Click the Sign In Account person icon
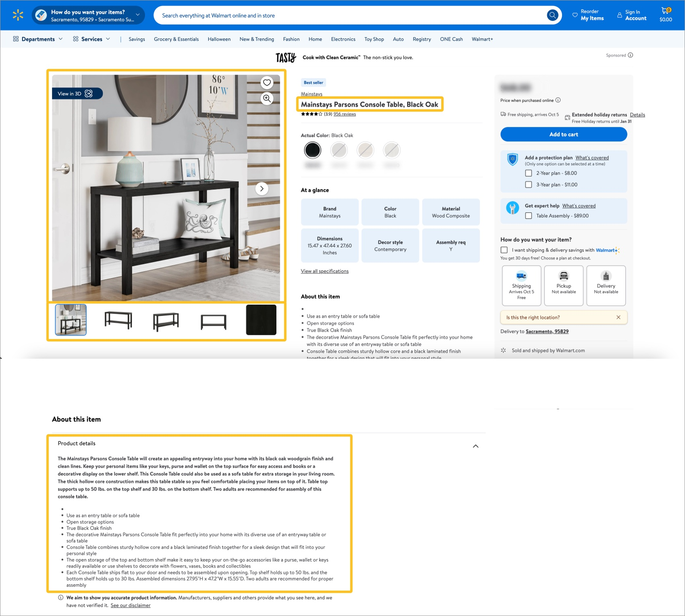Viewport: 685px width, 616px height. [619, 15]
